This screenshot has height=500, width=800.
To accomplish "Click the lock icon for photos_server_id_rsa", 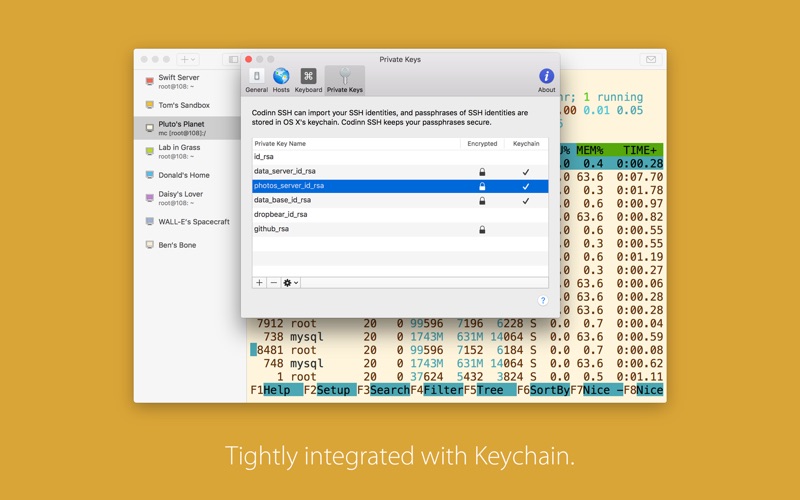I will pos(482,186).
